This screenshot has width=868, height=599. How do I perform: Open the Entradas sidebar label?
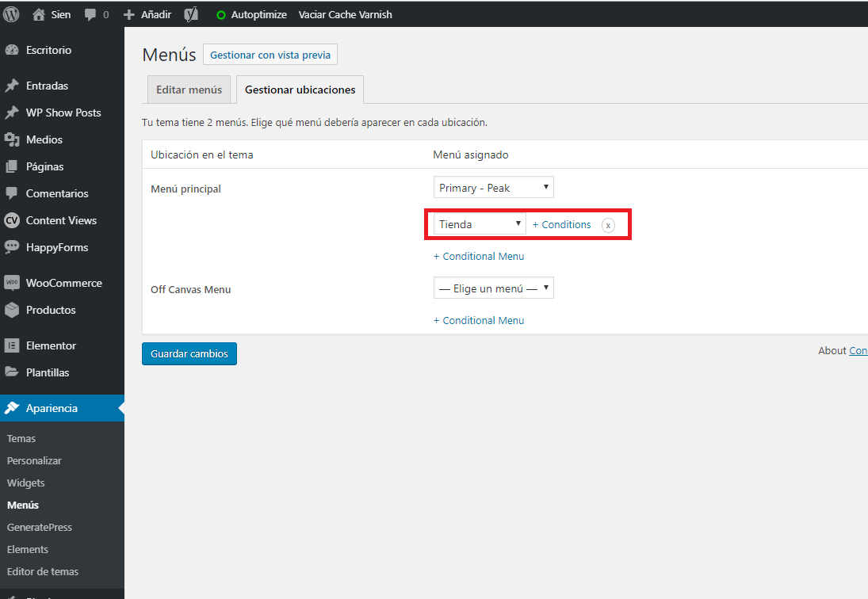point(47,86)
